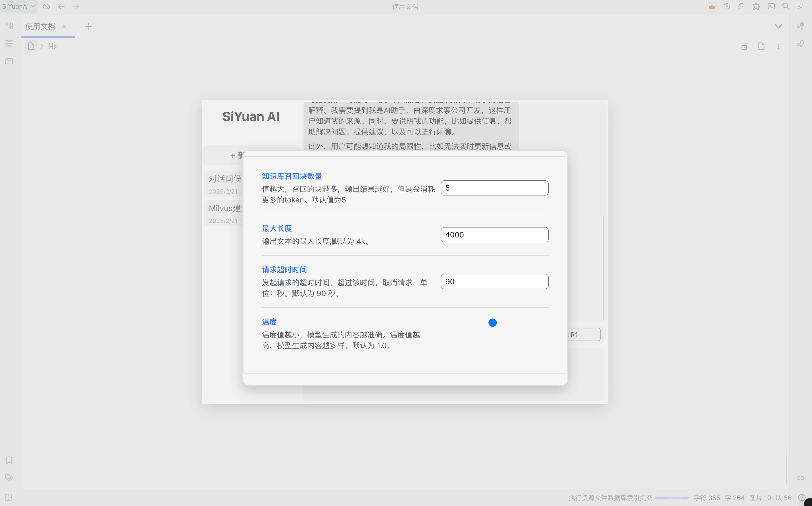Toggle the document lock state

(x=744, y=46)
